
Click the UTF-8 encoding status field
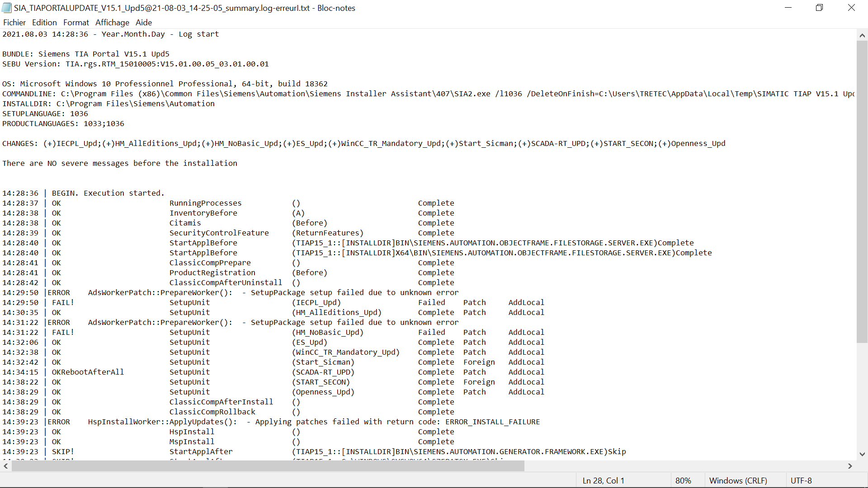(801, 481)
